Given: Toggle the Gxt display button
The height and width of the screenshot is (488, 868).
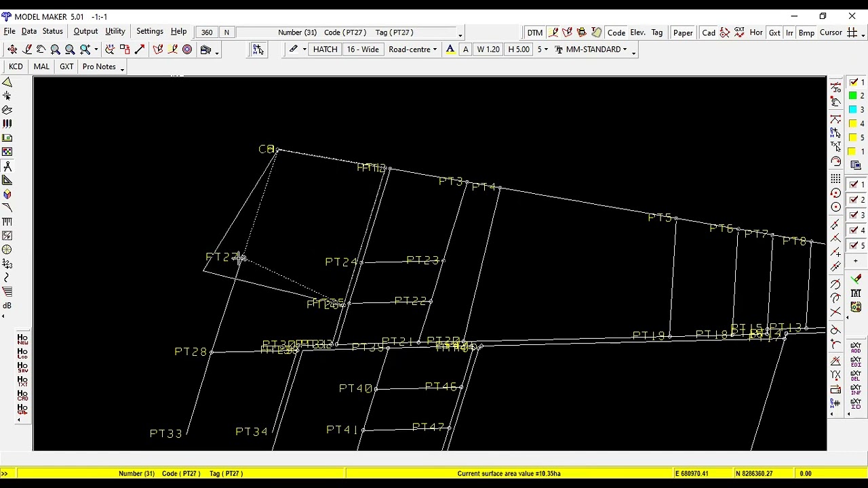Looking at the screenshot, I should click(774, 33).
